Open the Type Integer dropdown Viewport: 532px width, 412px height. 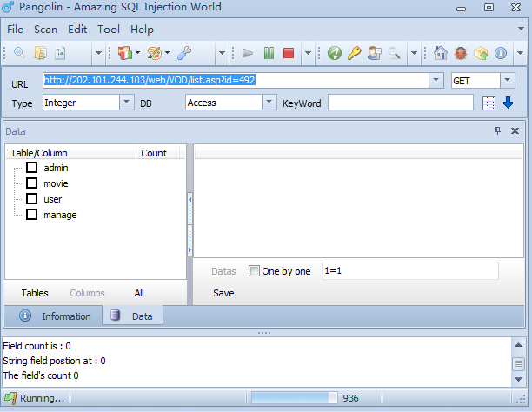coord(127,103)
